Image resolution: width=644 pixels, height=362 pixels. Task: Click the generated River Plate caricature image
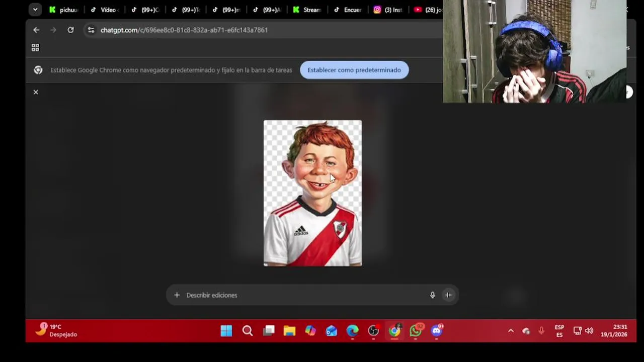tap(312, 193)
